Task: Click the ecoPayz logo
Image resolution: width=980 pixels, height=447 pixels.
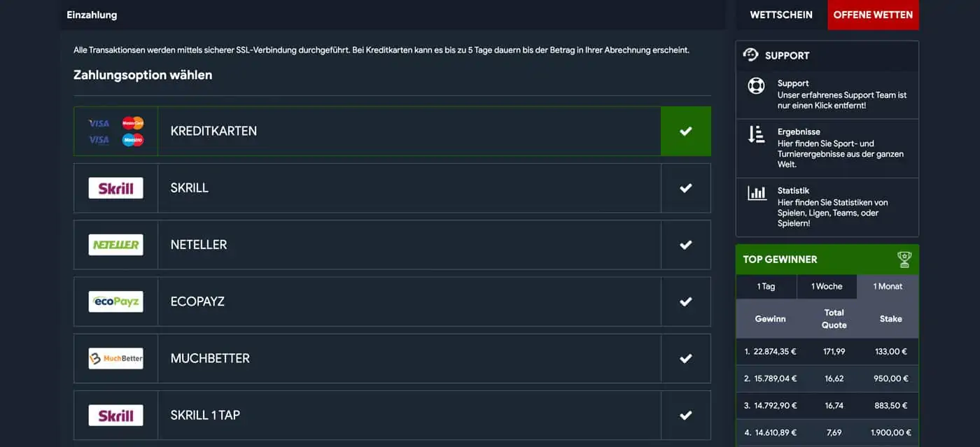Action: [x=115, y=301]
